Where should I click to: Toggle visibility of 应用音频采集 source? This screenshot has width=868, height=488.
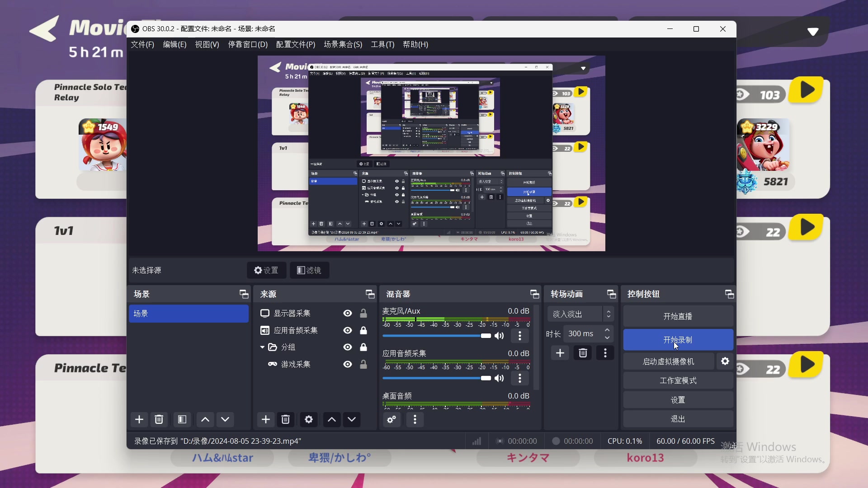(348, 330)
